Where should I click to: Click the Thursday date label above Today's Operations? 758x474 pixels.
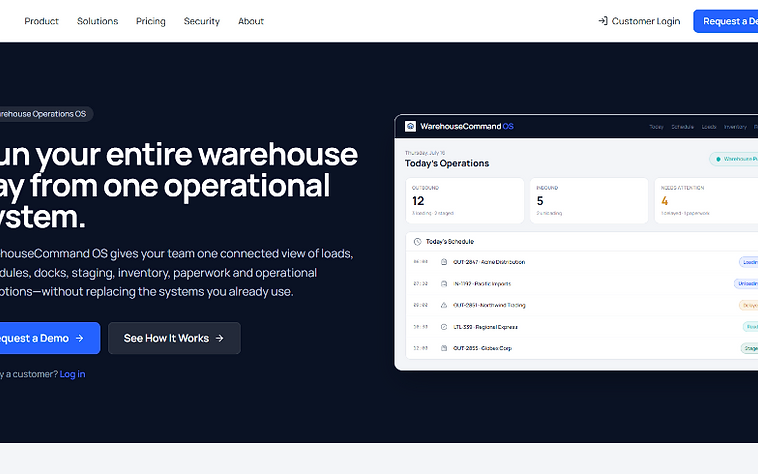point(425,153)
